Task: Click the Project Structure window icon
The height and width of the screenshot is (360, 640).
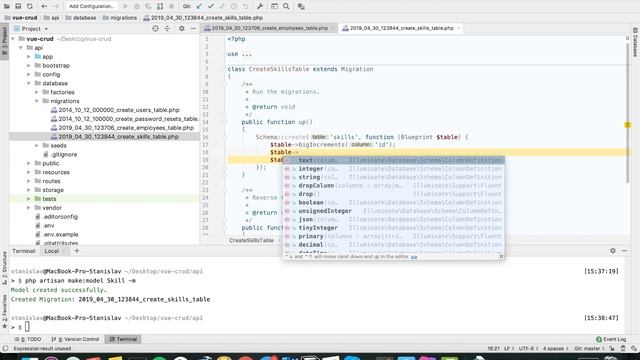Action: (274, 6)
